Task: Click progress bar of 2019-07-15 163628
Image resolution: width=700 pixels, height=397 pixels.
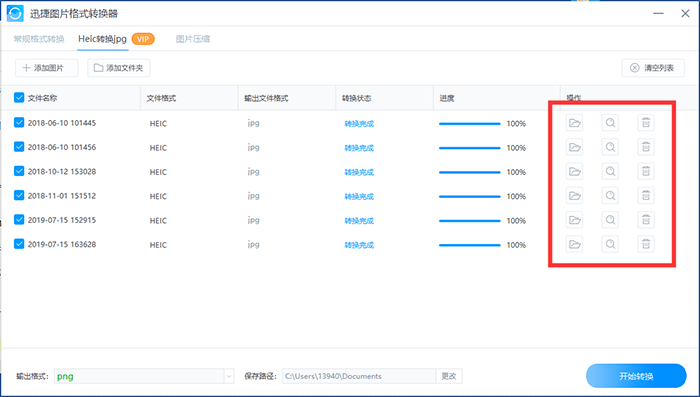Action: click(x=470, y=245)
